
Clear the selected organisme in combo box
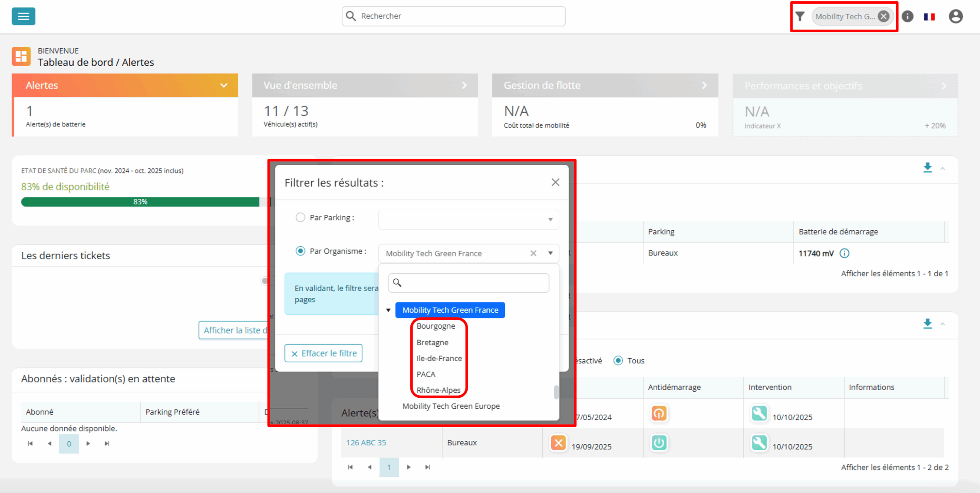tap(533, 253)
